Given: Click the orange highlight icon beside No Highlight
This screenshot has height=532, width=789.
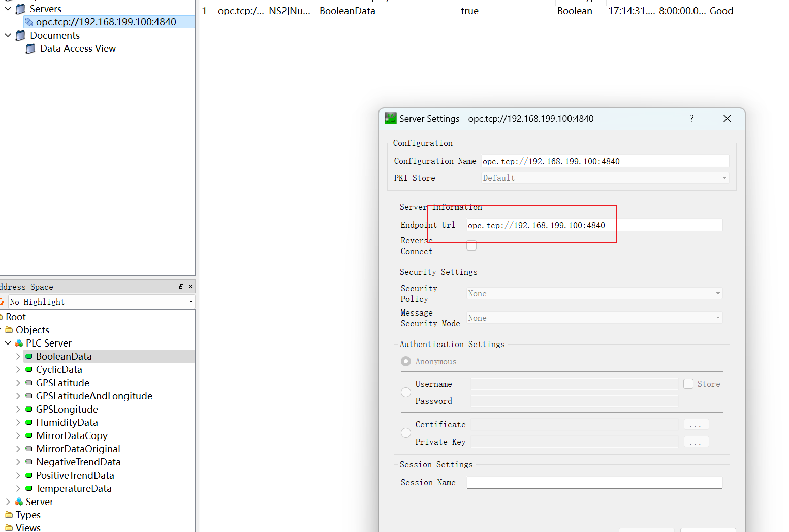Looking at the screenshot, I should coord(4,302).
